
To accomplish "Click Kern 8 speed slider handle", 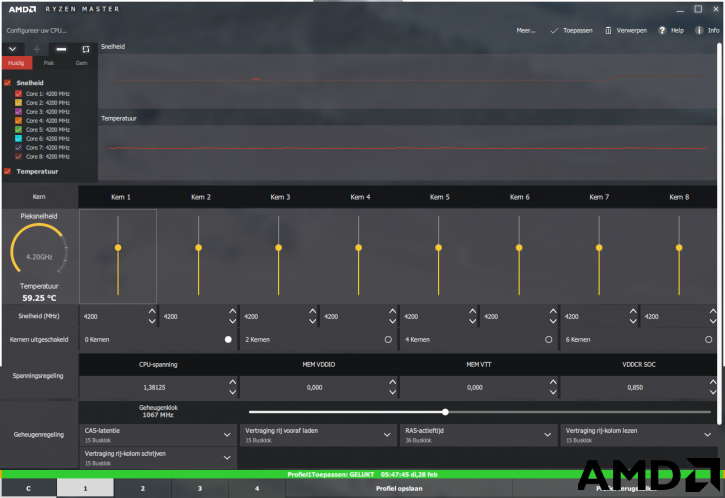I will (679, 248).
